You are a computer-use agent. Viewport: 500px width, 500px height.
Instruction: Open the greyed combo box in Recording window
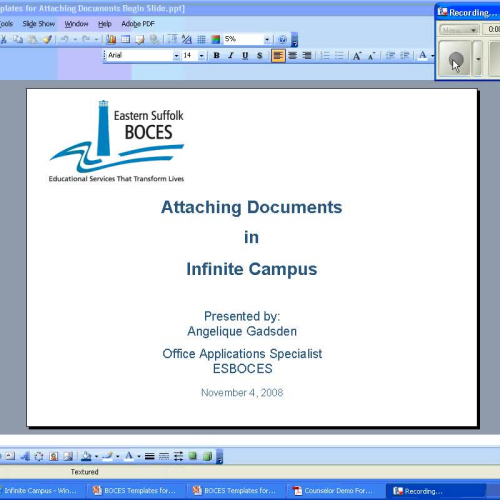(x=459, y=30)
